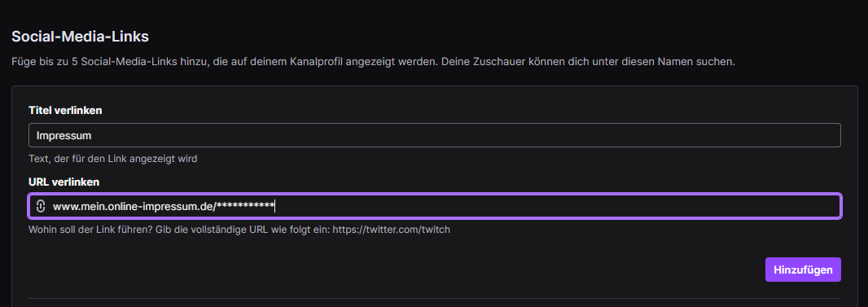
Task: Click the 'URL verlinken' label
Action: point(64,182)
